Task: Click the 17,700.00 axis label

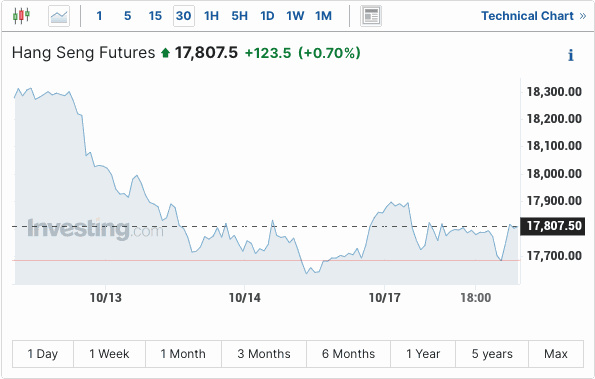Action: [x=554, y=256]
